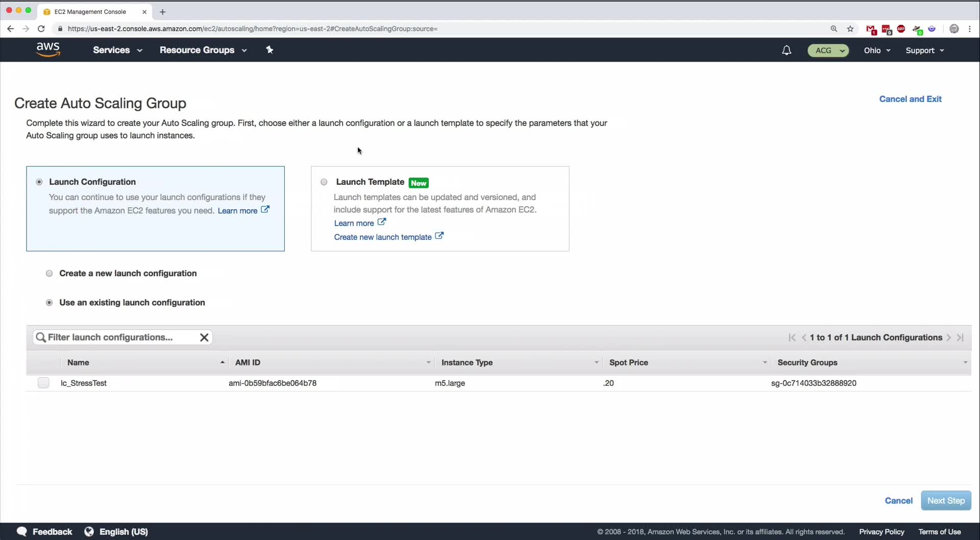Screen dimensions: 980x540
Task: Go to first page of launch configurations
Action: (x=792, y=337)
